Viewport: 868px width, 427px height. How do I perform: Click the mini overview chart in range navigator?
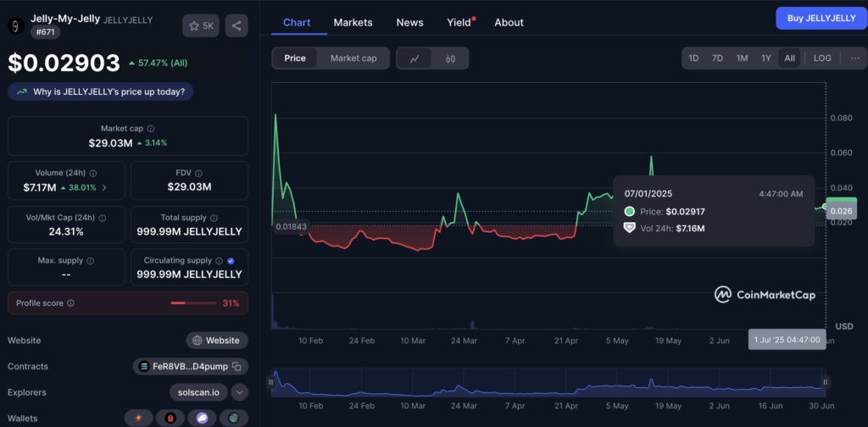pyautogui.click(x=548, y=382)
